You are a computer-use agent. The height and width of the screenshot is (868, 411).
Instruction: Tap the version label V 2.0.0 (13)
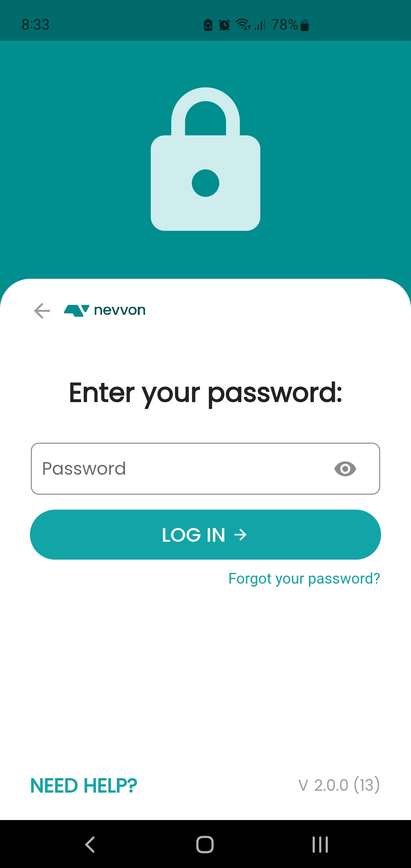pos(339,785)
